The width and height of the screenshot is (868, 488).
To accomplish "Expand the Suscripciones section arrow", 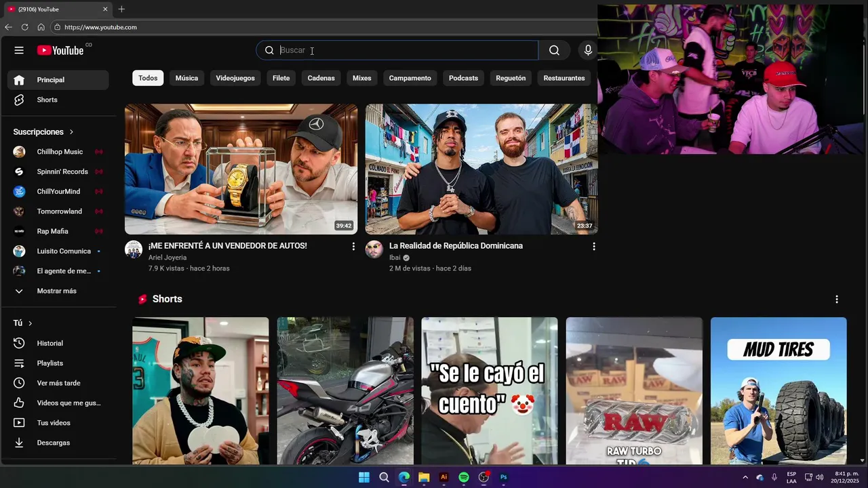I will pos(71,132).
